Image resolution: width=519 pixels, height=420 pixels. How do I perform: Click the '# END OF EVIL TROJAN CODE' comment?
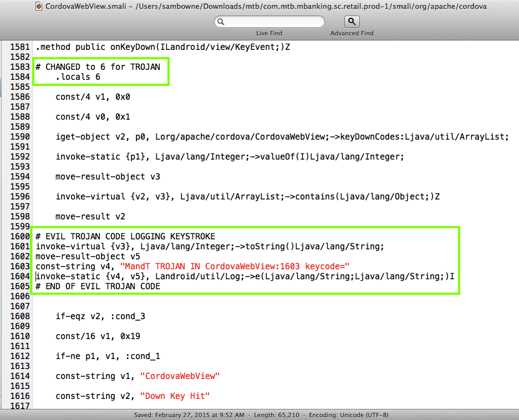[x=98, y=286]
